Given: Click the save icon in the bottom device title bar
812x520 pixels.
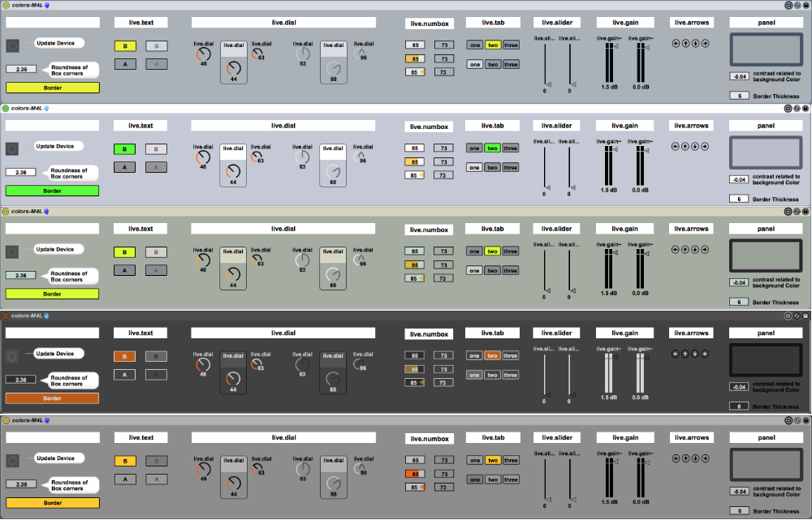Looking at the screenshot, I should coord(806,421).
